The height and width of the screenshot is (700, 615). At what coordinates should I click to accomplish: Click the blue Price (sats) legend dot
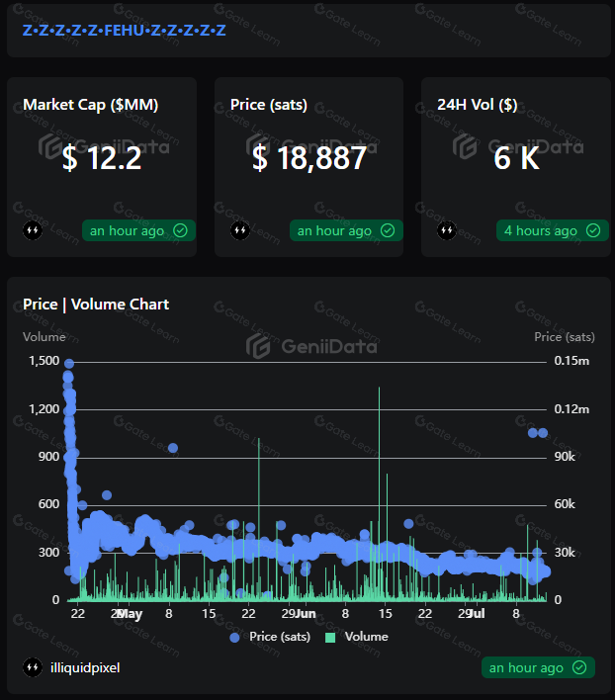(234, 638)
